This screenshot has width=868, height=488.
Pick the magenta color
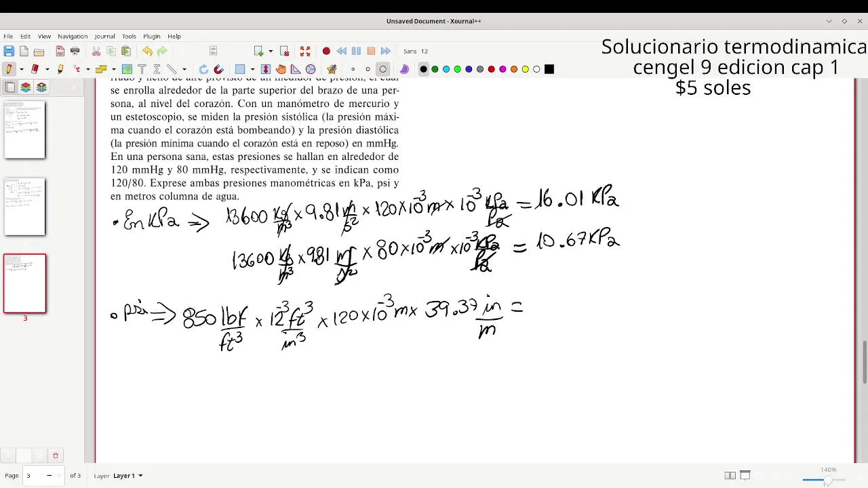click(502, 69)
